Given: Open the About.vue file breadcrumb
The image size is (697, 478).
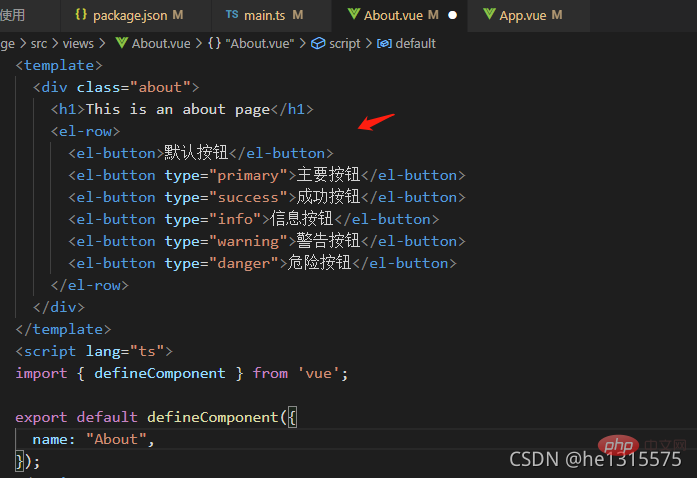Looking at the screenshot, I should coord(161,44).
